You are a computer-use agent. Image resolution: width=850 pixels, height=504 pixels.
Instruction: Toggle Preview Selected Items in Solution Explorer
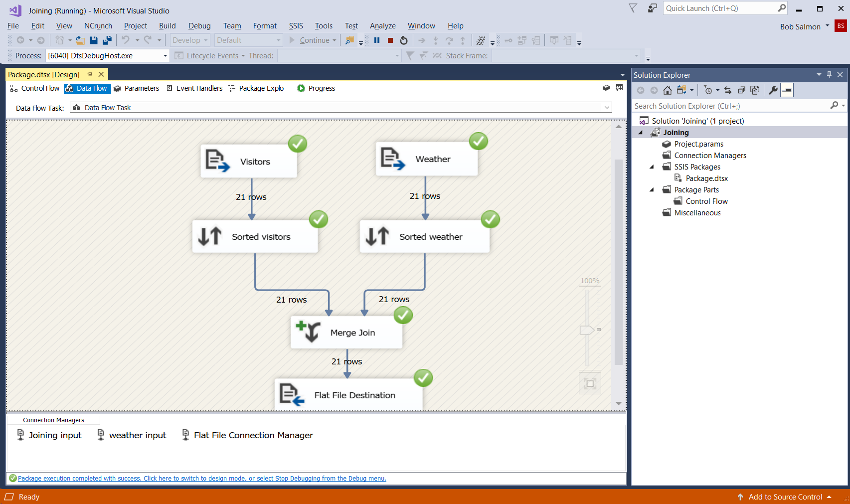[787, 90]
